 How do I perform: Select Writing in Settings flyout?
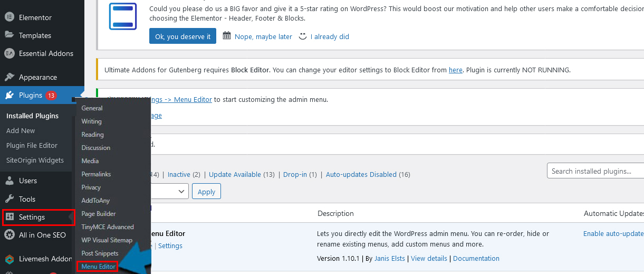point(91,121)
